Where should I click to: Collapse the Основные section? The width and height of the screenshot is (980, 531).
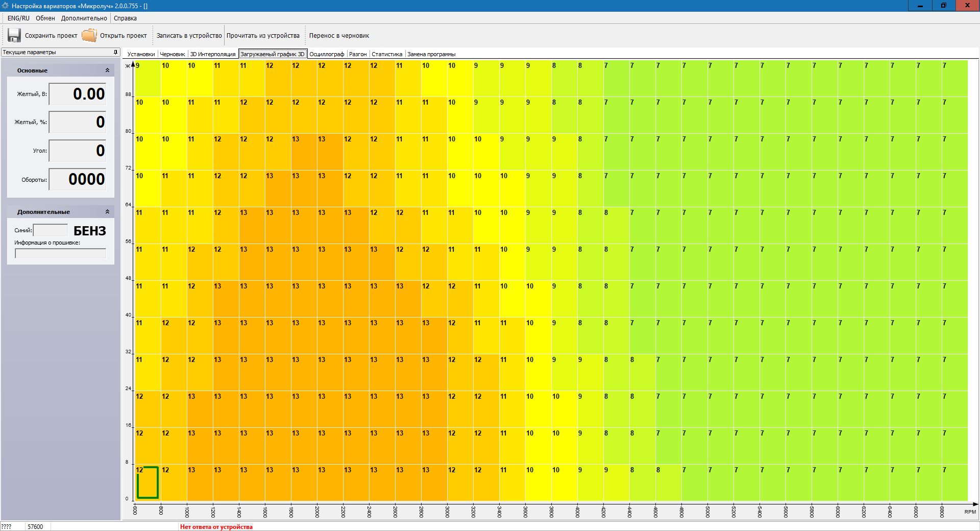point(107,70)
